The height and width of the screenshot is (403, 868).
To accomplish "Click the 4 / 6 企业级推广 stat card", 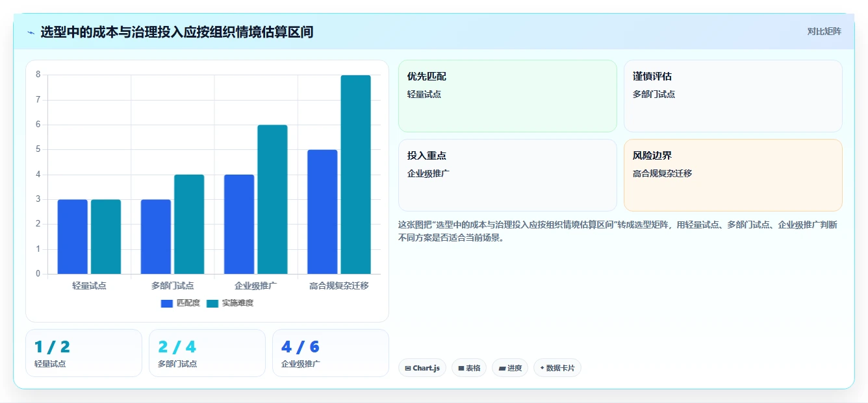I will (331, 353).
